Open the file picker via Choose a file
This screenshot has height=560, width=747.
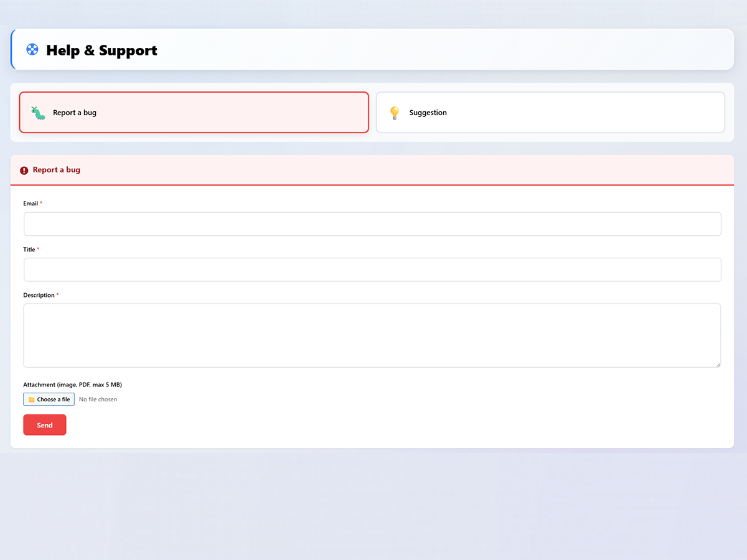pos(49,399)
